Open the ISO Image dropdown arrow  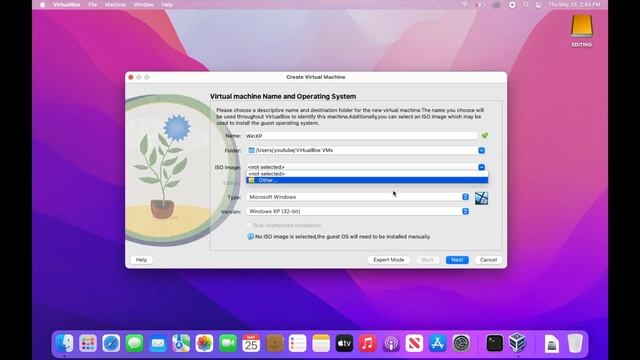coord(482,167)
